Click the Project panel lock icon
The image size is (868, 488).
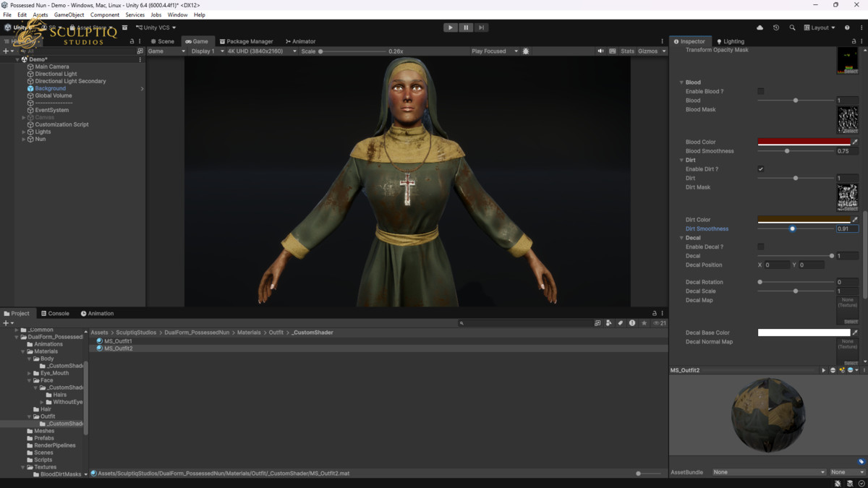655,313
